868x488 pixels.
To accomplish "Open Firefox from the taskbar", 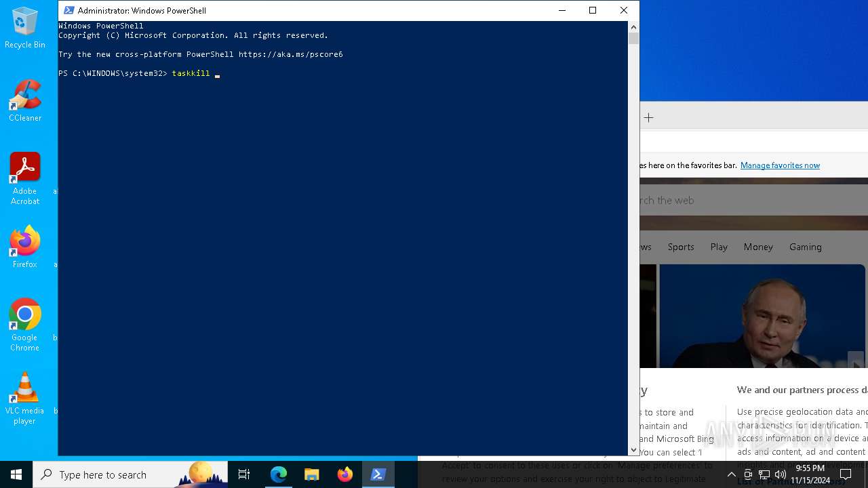I will click(x=344, y=474).
